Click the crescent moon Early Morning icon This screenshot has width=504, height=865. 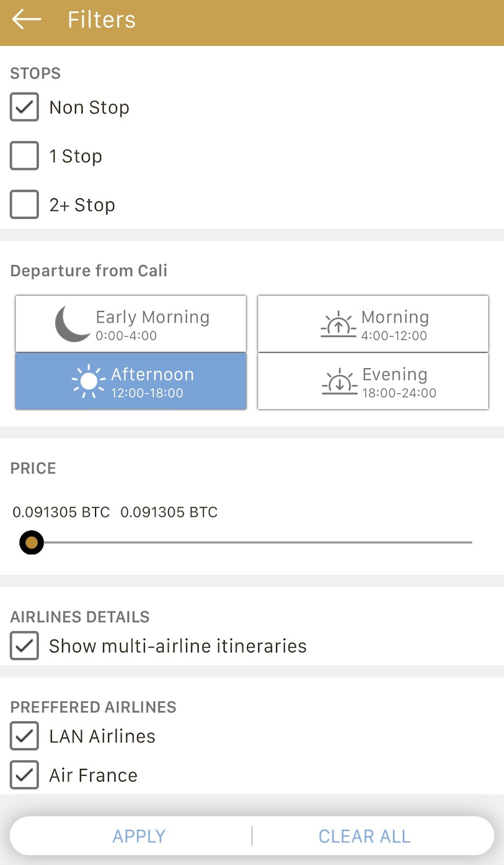73,324
